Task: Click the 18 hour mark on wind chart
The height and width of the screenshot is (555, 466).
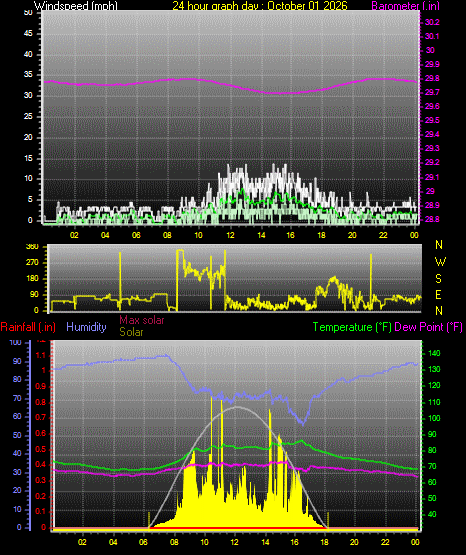Action: coord(321,235)
